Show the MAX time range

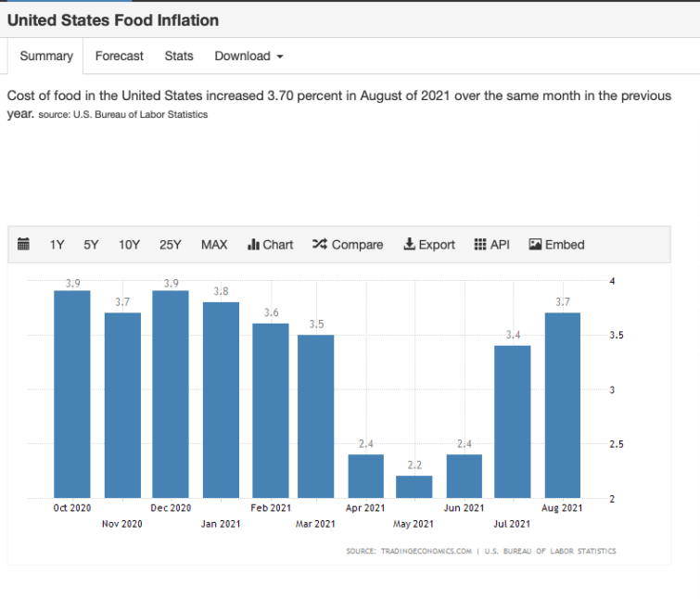click(x=214, y=245)
